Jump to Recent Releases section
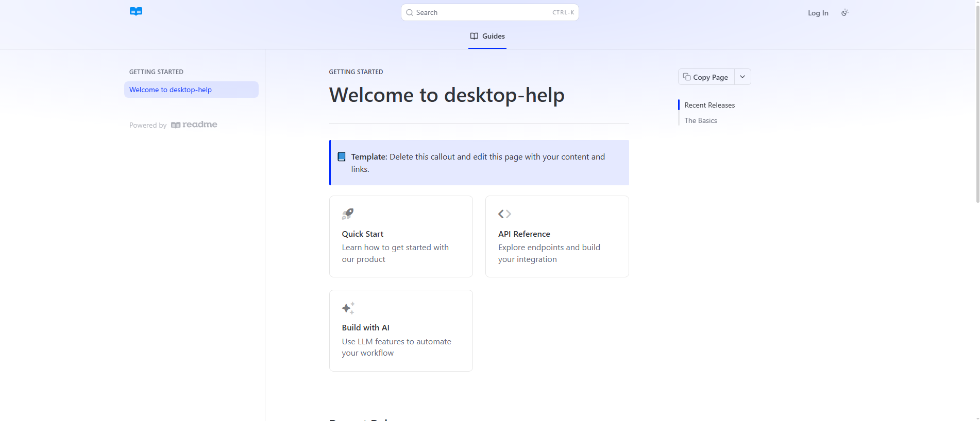The height and width of the screenshot is (421, 980). click(x=709, y=105)
